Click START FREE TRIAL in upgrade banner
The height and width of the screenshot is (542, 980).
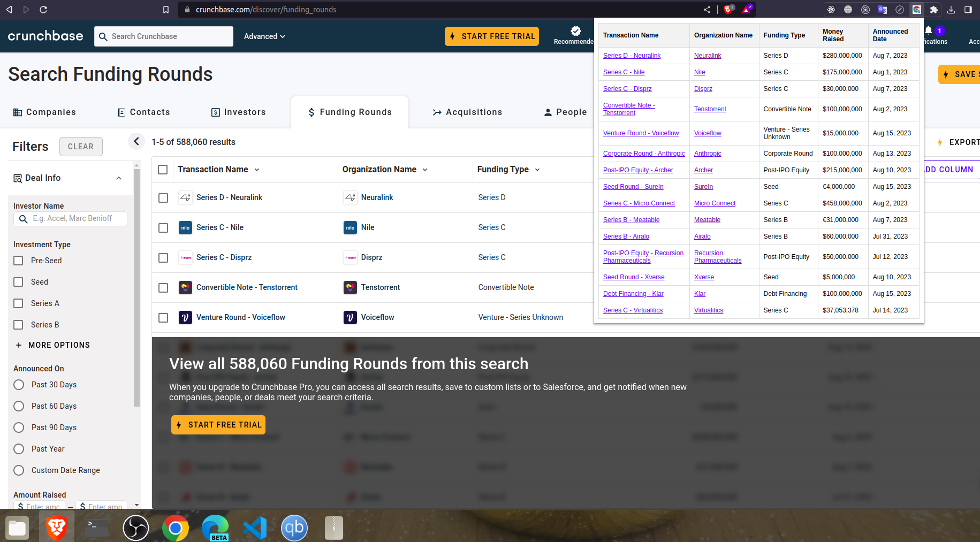[x=218, y=425]
